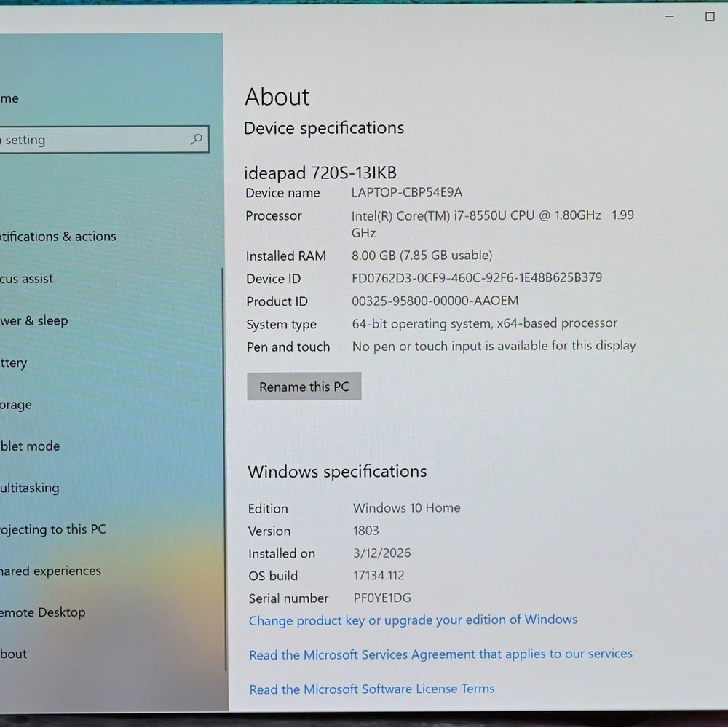
Task: Open Battery settings page
Action: pos(13,363)
